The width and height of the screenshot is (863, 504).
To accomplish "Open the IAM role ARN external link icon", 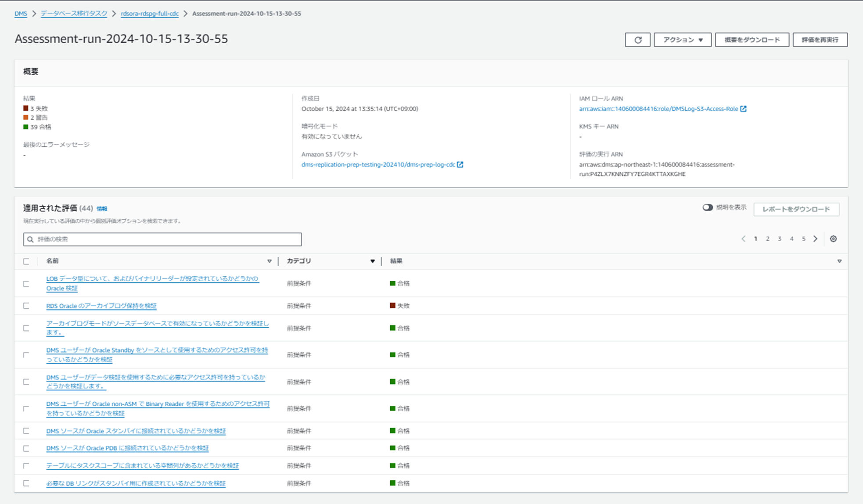I will click(743, 109).
